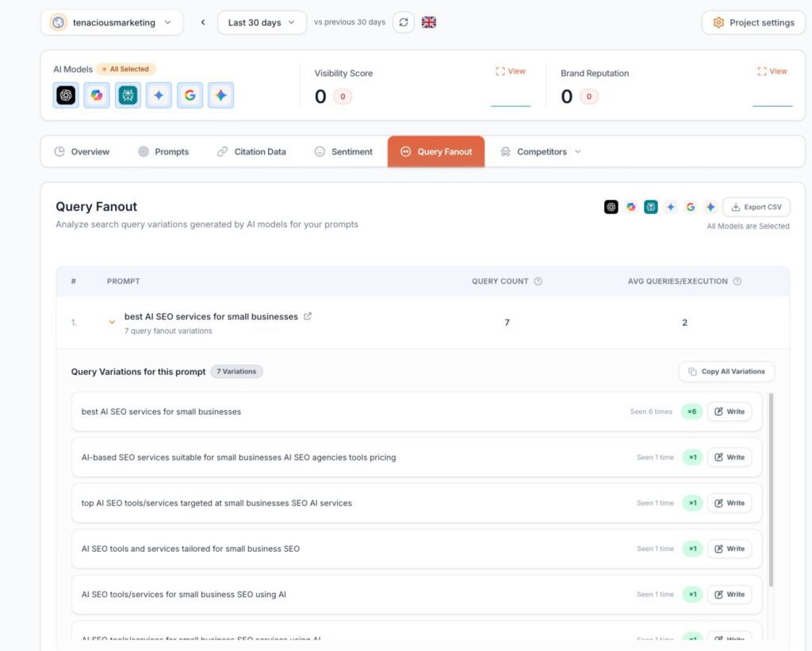This screenshot has height=651, width=812.
Task: Toggle the All Selected badge for AI Models
Action: tap(125, 69)
